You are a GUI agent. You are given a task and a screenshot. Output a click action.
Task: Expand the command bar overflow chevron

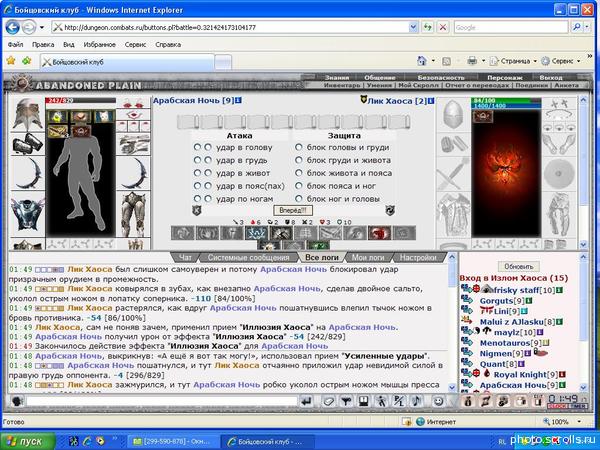pyautogui.click(x=590, y=56)
